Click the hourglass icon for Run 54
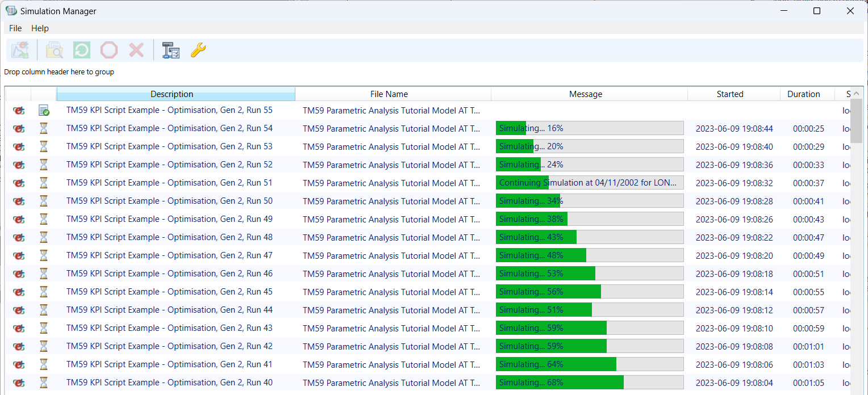The image size is (868, 395). (44, 128)
